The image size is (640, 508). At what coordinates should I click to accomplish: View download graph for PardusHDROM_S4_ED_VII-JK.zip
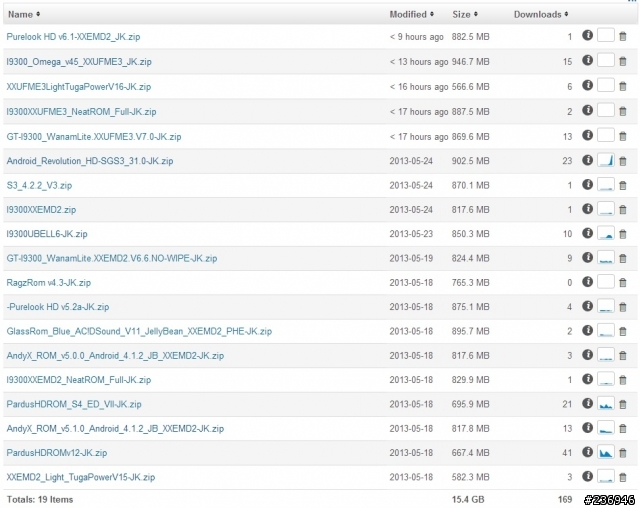tap(606, 403)
